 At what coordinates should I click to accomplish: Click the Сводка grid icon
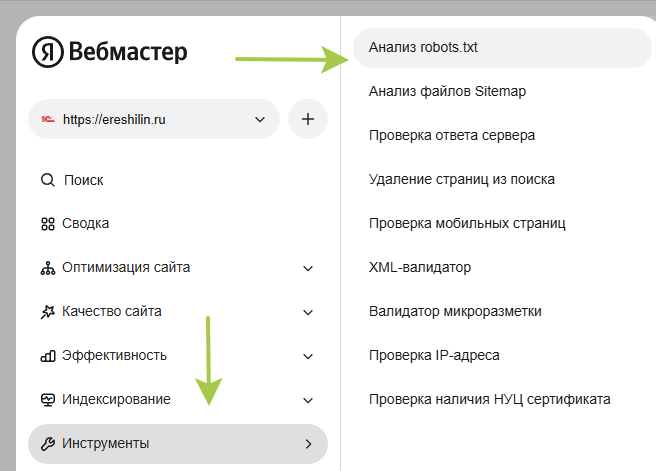click(47, 224)
